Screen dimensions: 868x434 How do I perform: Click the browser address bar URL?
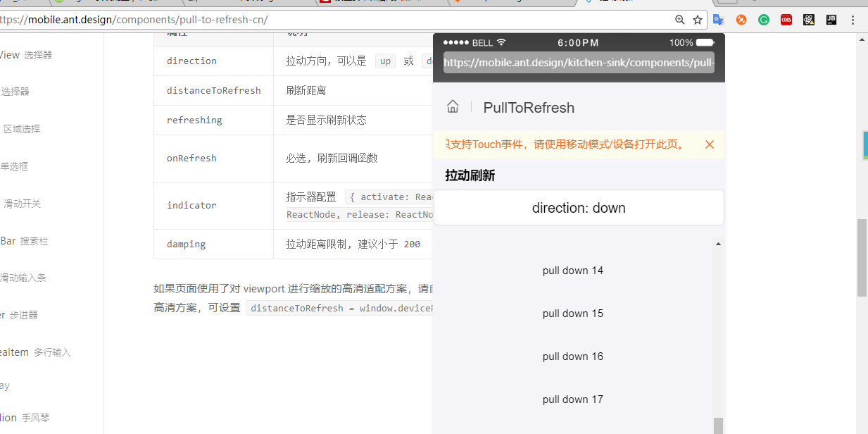point(134,20)
